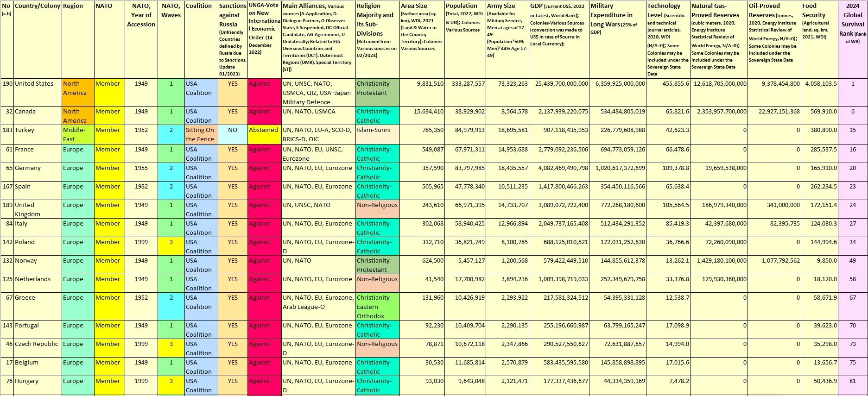
Task: Select the 'Greece' country cell
Action: click(38, 307)
